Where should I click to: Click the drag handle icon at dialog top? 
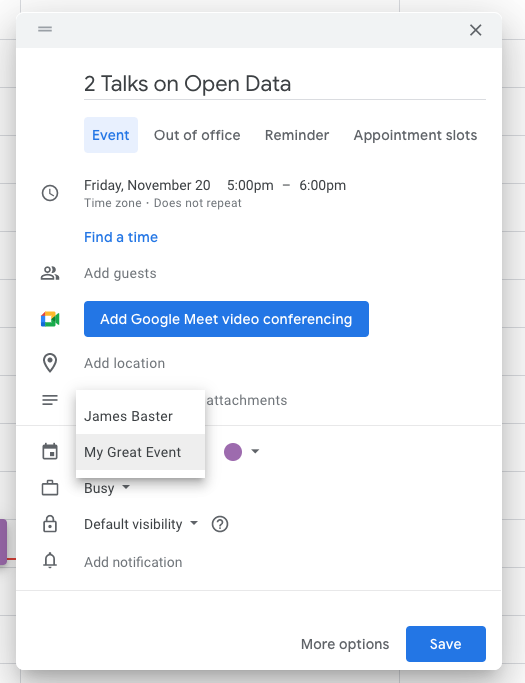pos(45,29)
